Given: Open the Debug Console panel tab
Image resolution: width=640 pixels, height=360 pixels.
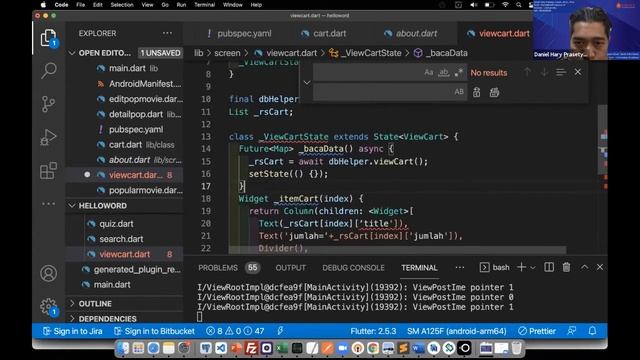Looking at the screenshot, I should coord(353,268).
